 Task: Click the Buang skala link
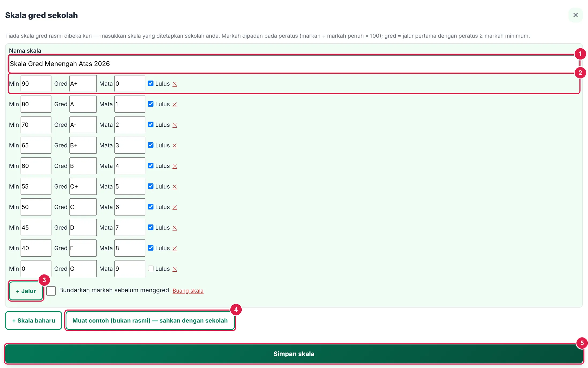(188, 291)
